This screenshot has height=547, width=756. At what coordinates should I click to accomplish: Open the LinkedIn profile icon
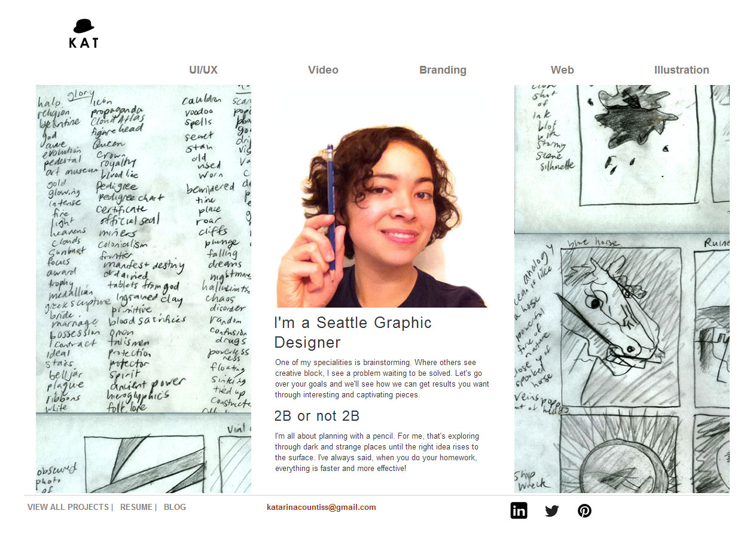[x=519, y=510]
